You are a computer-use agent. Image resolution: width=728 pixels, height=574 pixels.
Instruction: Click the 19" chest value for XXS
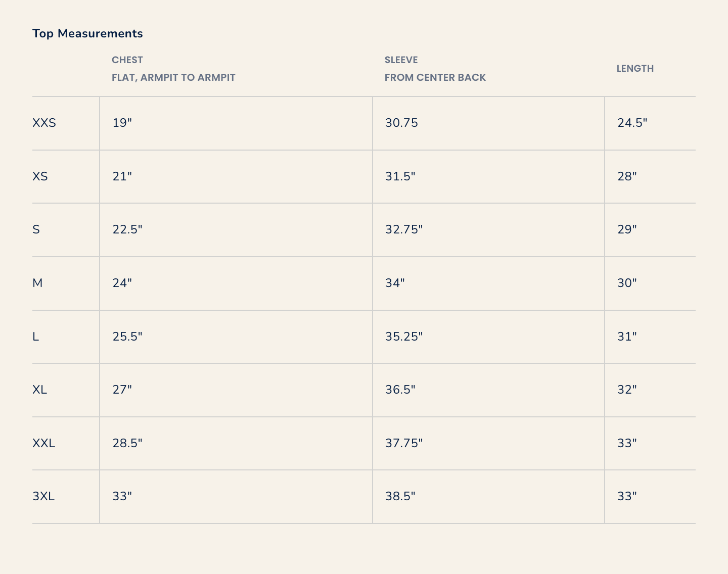(122, 123)
